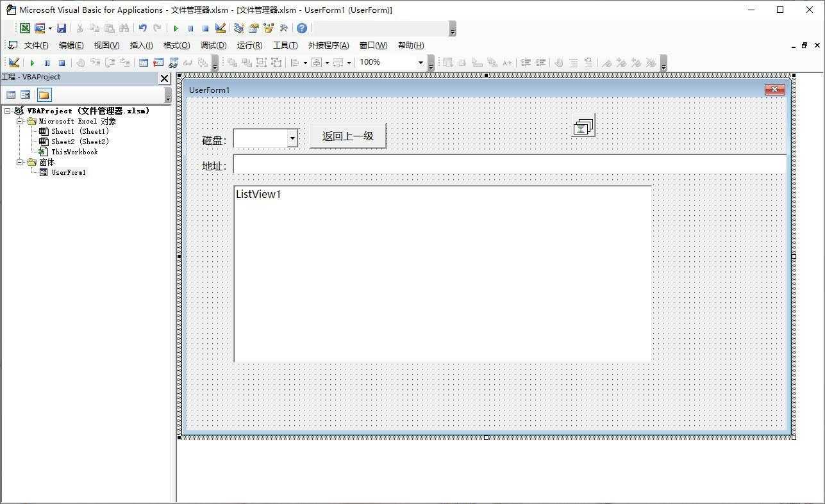Run the macro from the Standard toolbar play icon

pyautogui.click(x=176, y=28)
